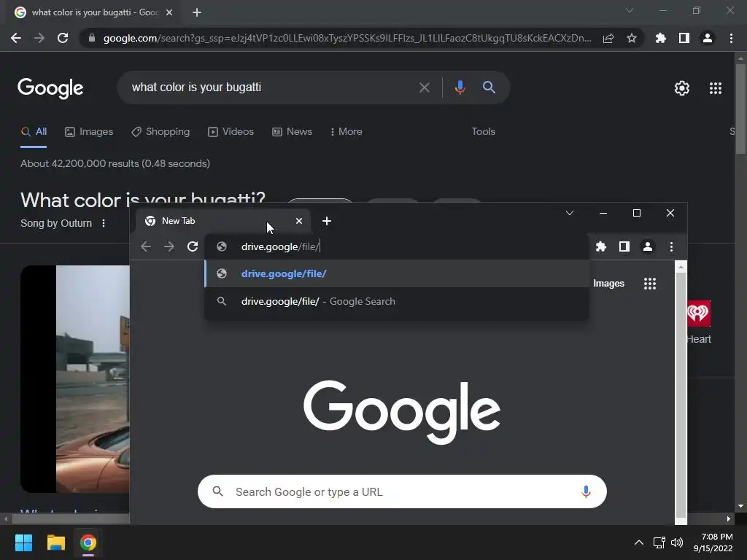Open Google apps grid on New Tab page
This screenshot has width=747, height=560.
tap(650, 284)
